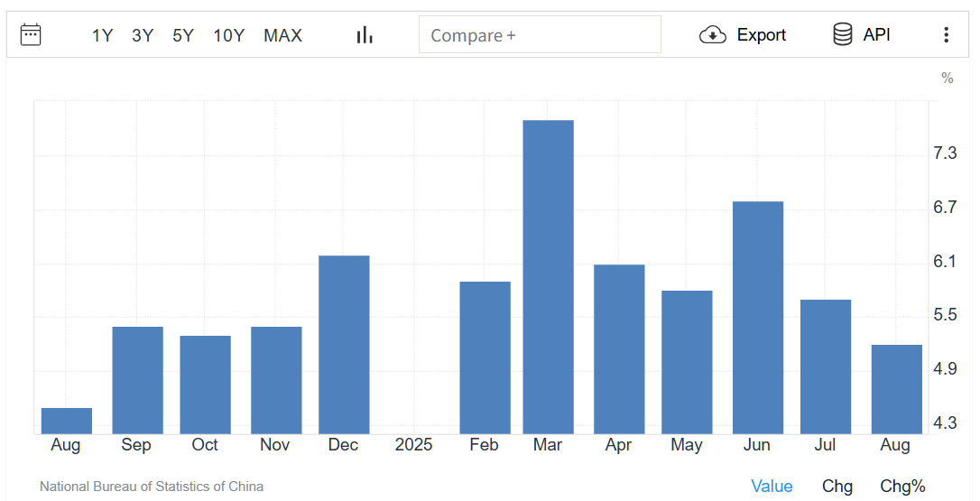Click the October bar

pyautogui.click(x=205, y=385)
